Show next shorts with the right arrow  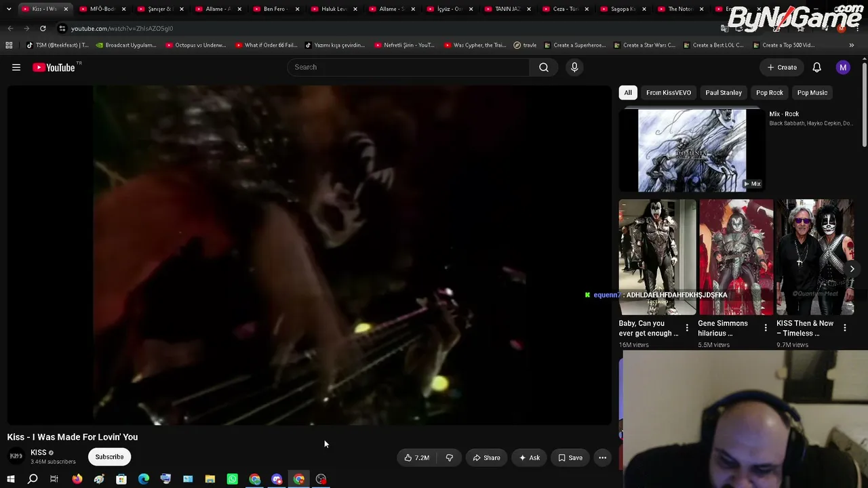tap(852, 269)
